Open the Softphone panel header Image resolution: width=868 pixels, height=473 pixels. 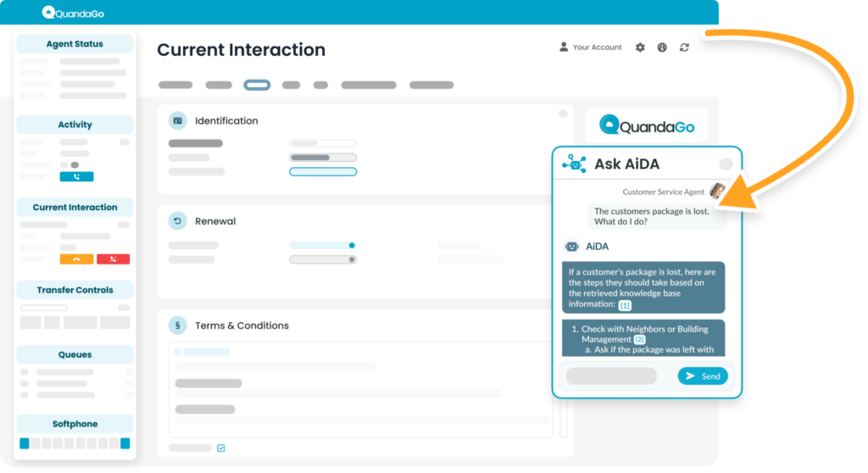pos(75,424)
